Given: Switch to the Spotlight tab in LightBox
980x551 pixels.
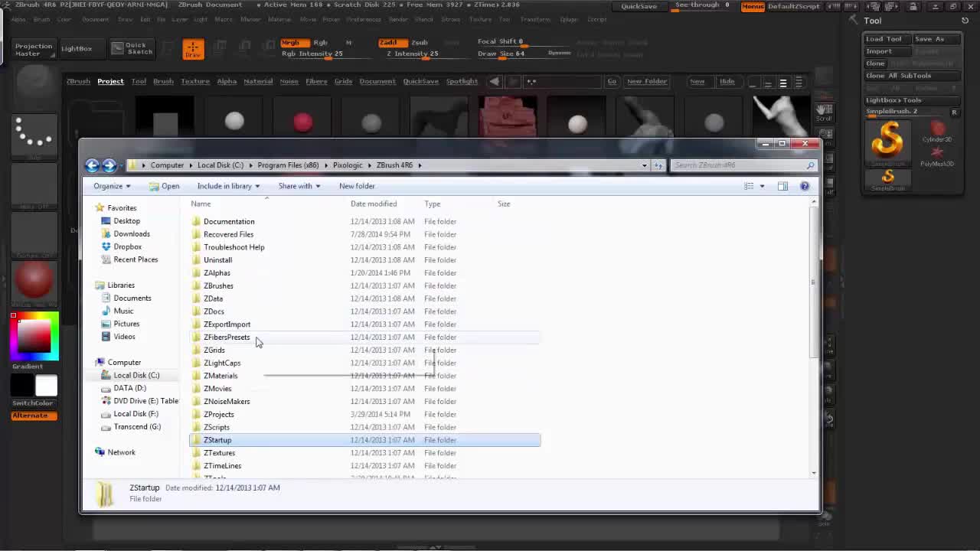Looking at the screenshot, I should [x=462, y=81].
